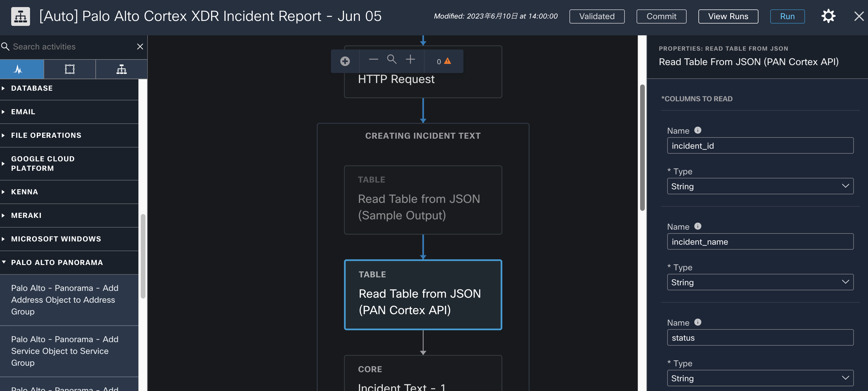868x391 pixels.
Task: Open the workflow settings gear
Action: [828, 16]
